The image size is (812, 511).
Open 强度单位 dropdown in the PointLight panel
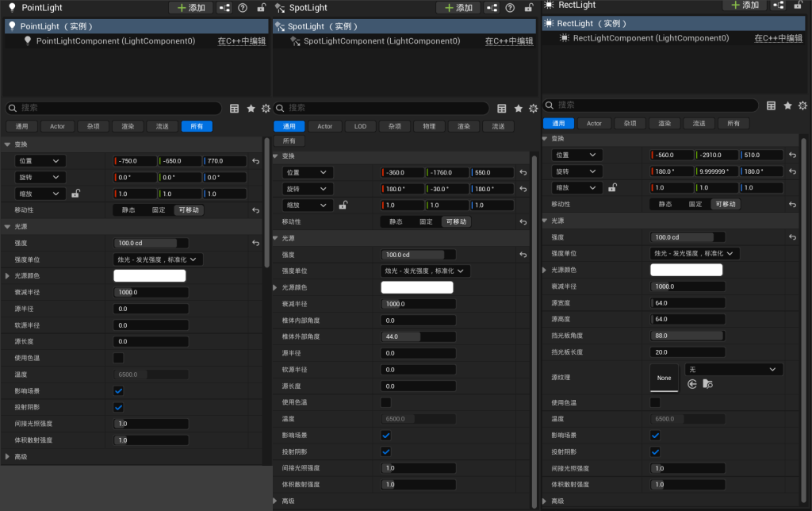[159, 259]
